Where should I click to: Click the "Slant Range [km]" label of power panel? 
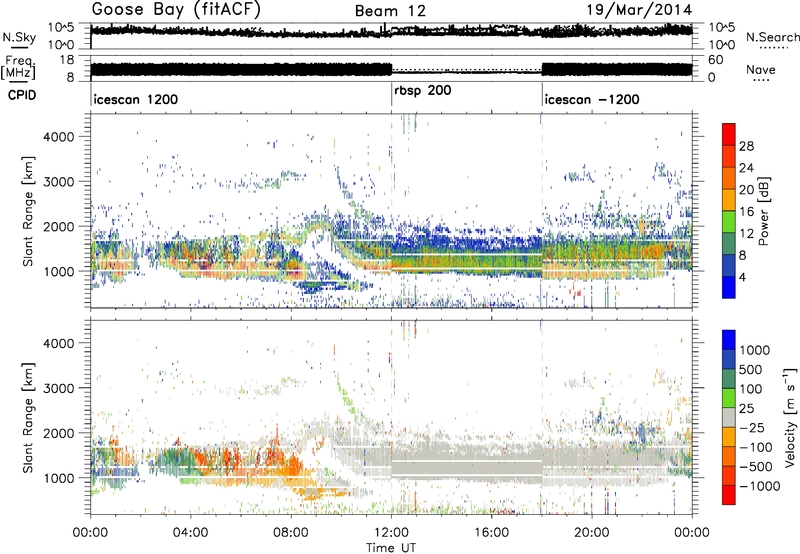click(x=29, y=211)
